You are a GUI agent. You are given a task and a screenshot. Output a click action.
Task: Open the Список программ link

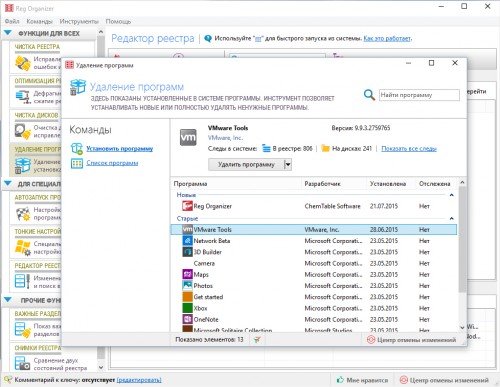pos(112,163)
